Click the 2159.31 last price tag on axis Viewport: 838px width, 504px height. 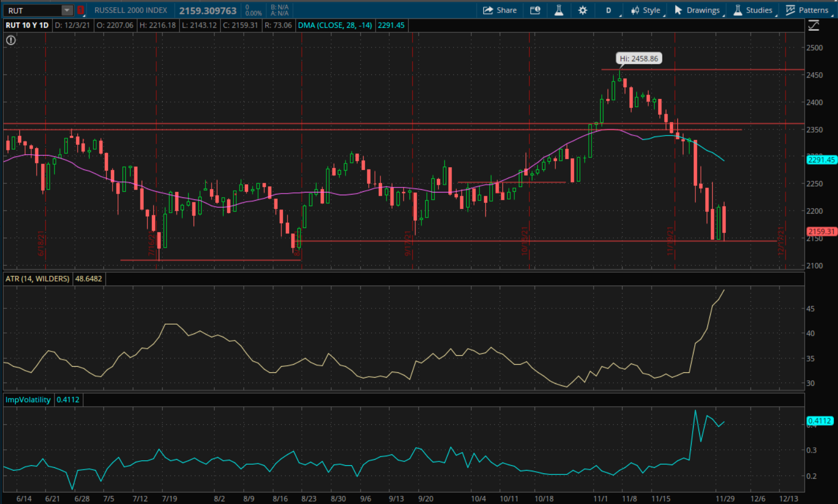[822, 231]
